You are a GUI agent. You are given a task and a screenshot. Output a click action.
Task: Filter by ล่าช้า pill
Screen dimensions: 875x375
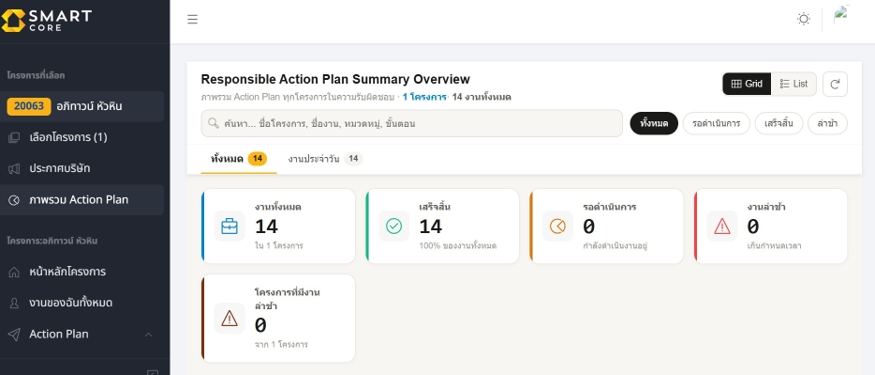[x=828, y=123]
